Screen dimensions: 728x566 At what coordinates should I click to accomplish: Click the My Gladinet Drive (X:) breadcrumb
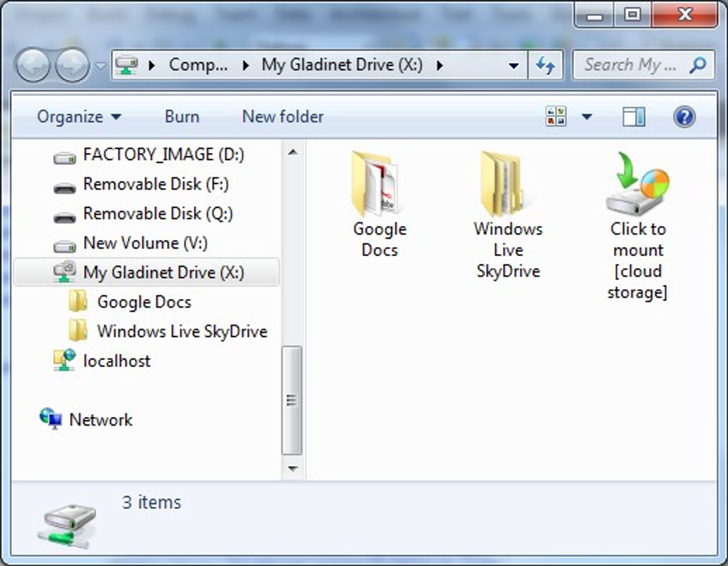coord(342,65)
